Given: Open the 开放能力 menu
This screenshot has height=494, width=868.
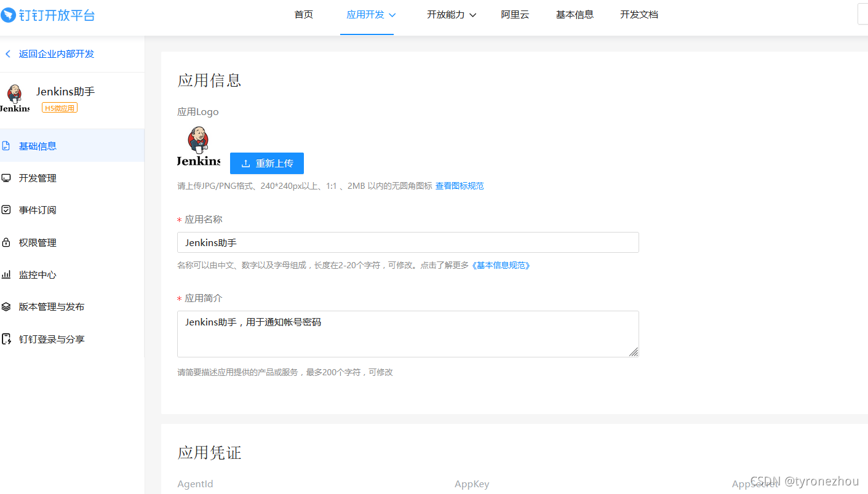Looking at the screenshot, I should 446,15.
